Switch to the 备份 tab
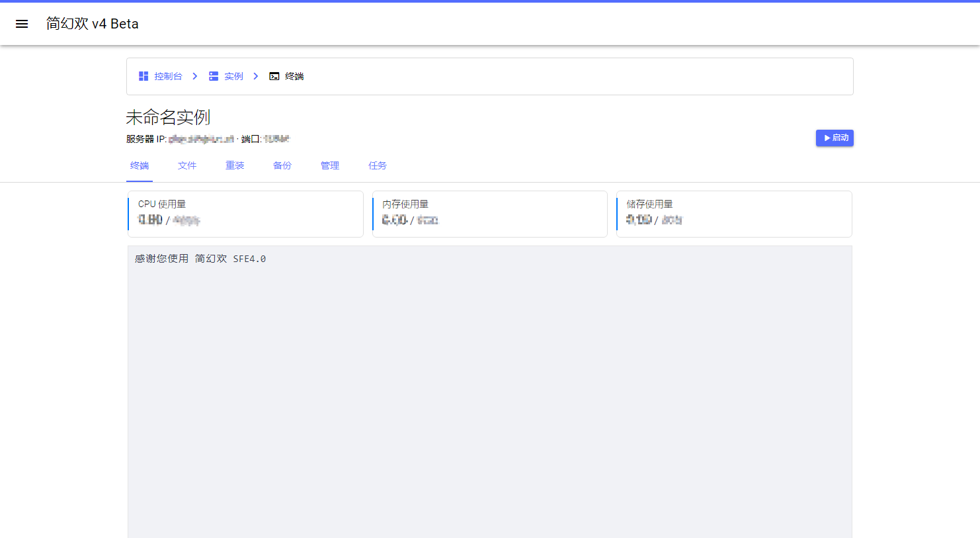980x538 pixels. coord(282,165)
